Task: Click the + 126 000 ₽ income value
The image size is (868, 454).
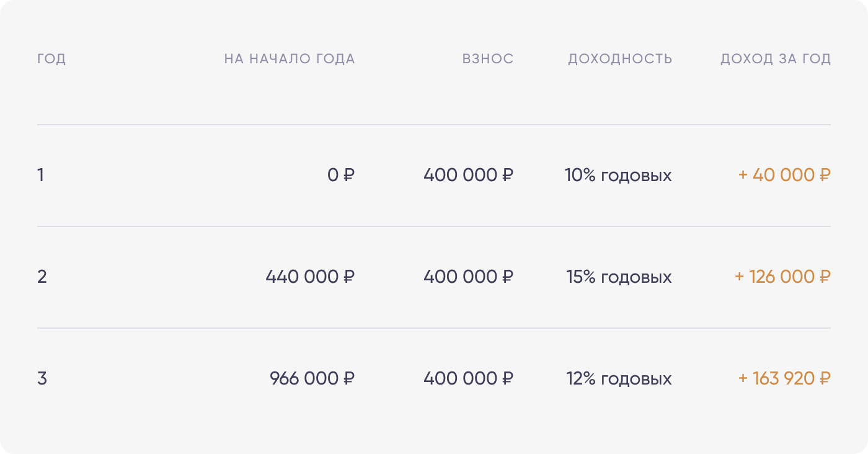Action: point(782,277)
